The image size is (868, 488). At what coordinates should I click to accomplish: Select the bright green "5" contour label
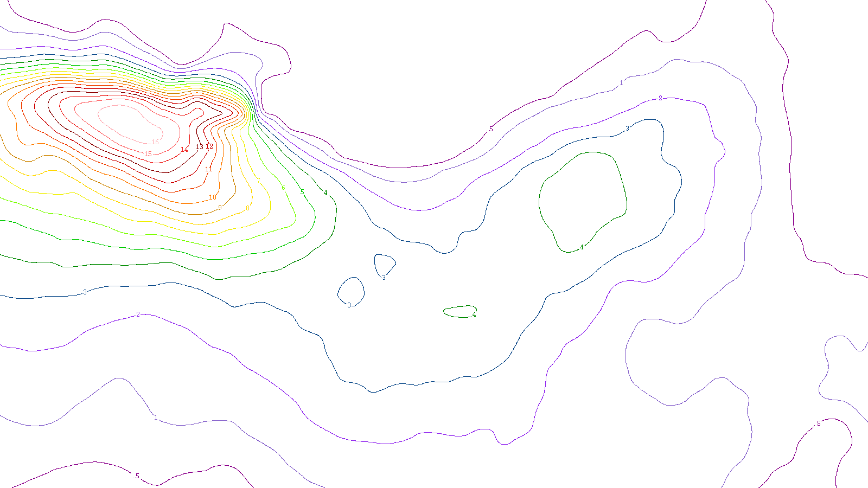click(302, 192)
